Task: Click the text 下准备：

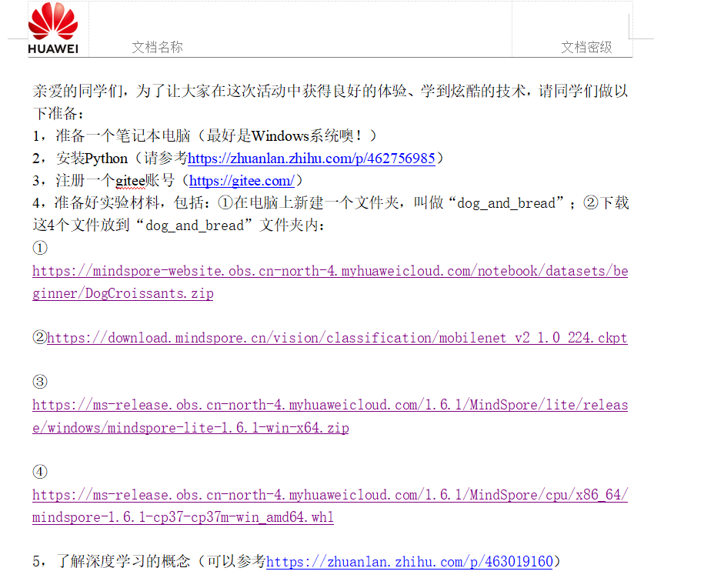Action: 58,114
